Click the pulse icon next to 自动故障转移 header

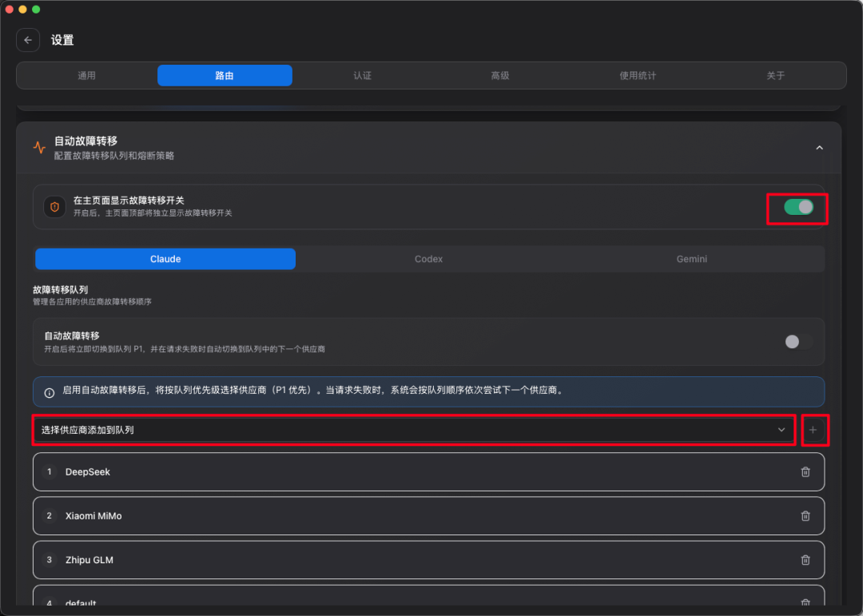point(39,147)
